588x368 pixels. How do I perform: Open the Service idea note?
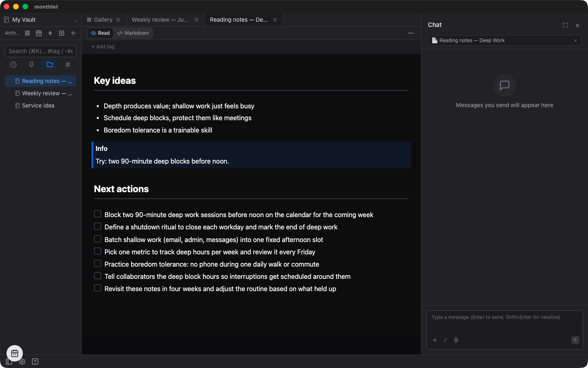pos(40,105)
